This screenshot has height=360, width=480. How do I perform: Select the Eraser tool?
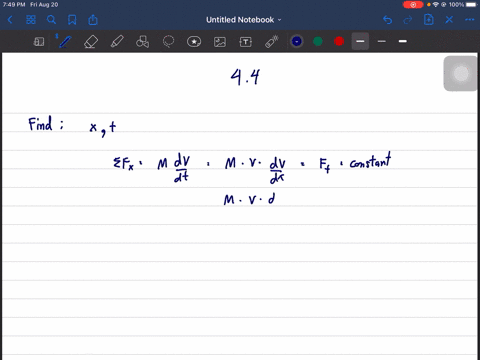coord(91,42)
